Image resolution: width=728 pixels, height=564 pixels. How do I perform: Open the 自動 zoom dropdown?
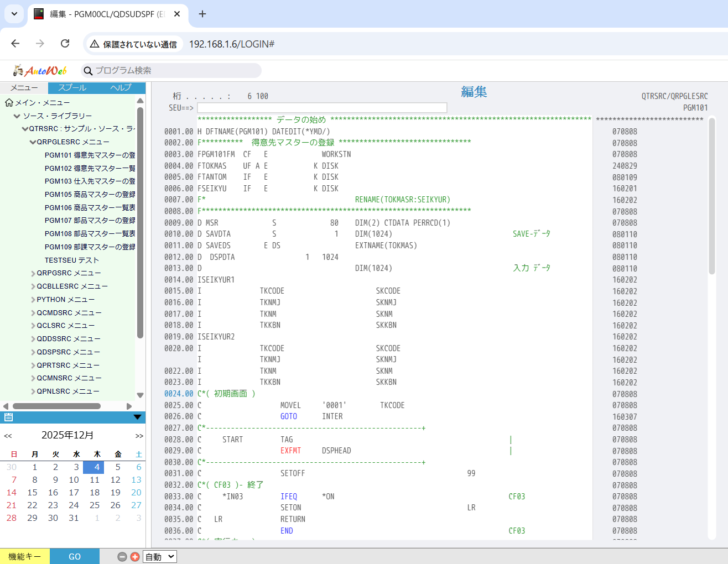coord(160,557)
